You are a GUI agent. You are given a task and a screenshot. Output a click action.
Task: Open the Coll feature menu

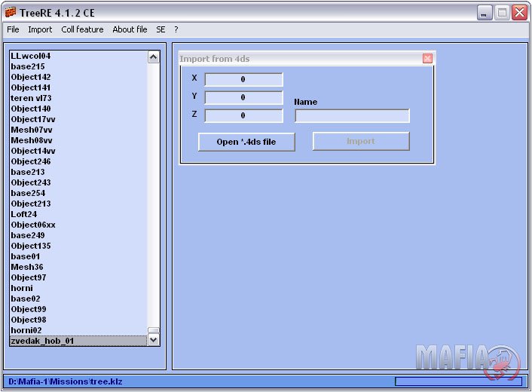pos(82,29)
